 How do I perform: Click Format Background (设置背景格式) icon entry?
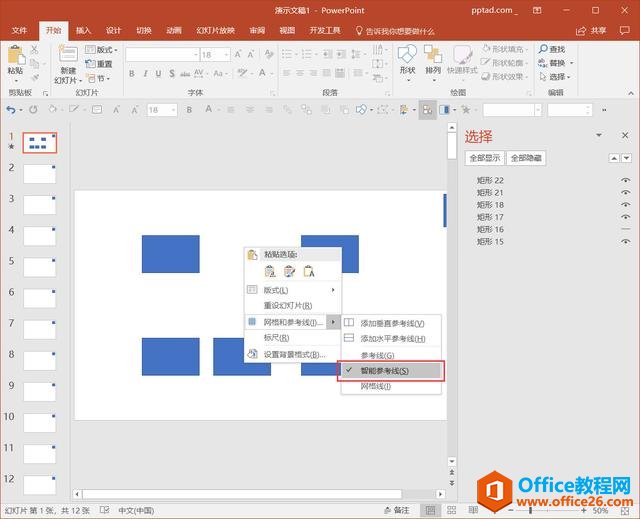pyautogui.click(x=253, y=354)
